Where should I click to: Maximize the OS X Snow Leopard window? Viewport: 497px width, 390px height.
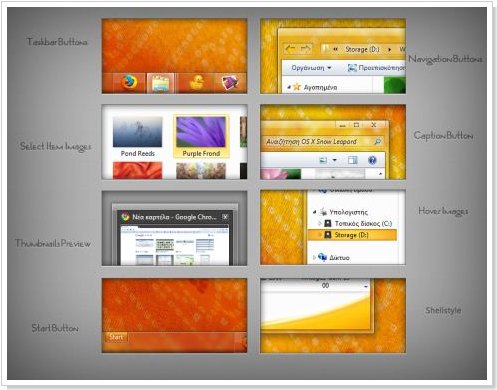tap(356, 125)
